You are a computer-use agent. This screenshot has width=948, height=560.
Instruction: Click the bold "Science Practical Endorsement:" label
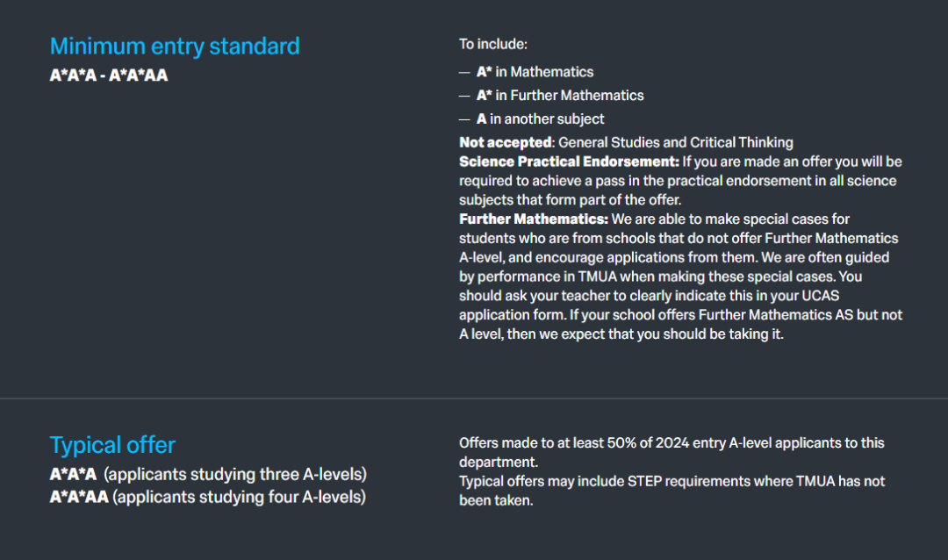(x=569, y=162)
